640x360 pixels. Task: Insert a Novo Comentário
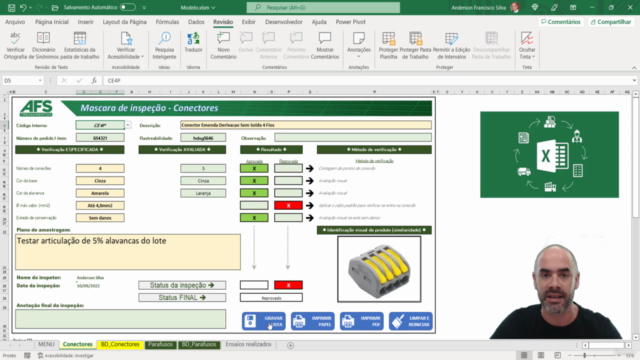(x=223, y=45)
